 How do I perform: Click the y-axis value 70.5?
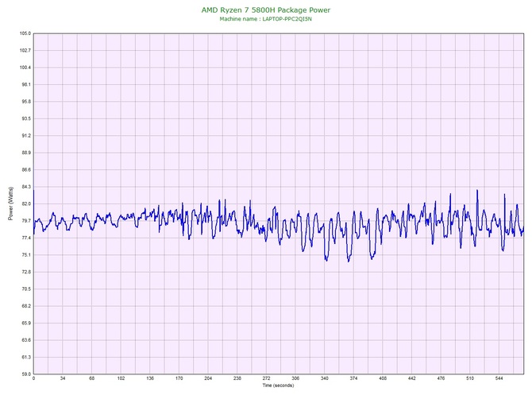click(25, 289)
